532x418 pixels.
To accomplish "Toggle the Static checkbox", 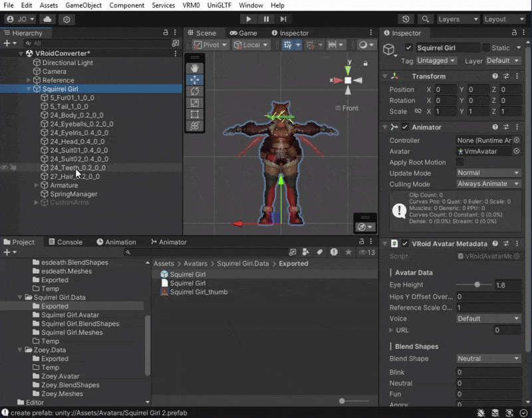I will click(486, 48).
